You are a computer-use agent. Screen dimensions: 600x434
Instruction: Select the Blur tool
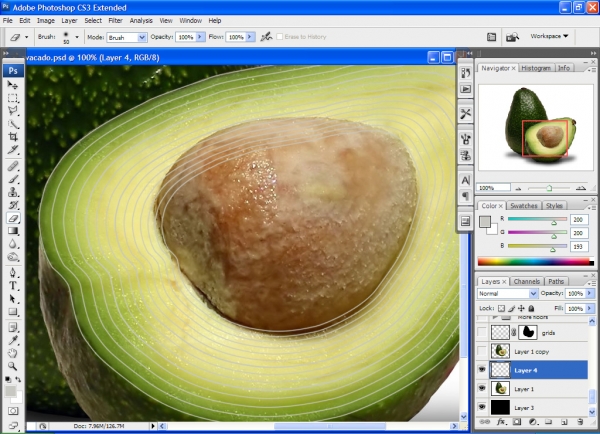pos(13,244)
